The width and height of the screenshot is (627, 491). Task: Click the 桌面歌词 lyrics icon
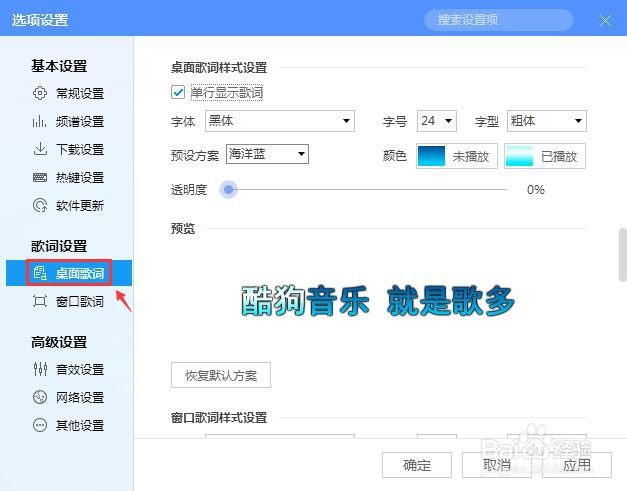point(40,273)
